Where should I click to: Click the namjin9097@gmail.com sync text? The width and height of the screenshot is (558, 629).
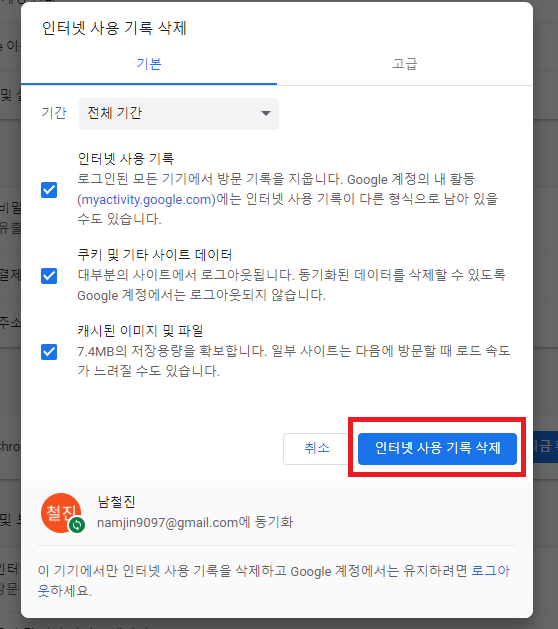(195, 522)
